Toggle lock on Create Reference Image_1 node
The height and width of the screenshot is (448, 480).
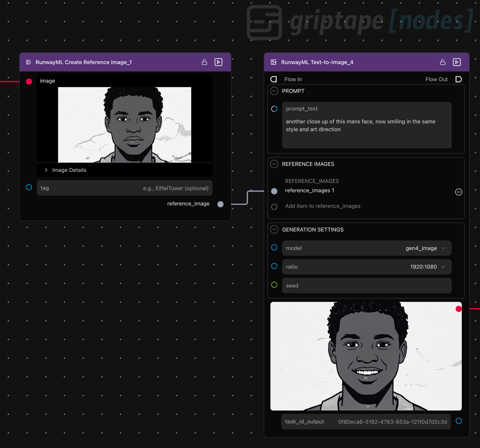pyautogui.click(x=204, y=62)
